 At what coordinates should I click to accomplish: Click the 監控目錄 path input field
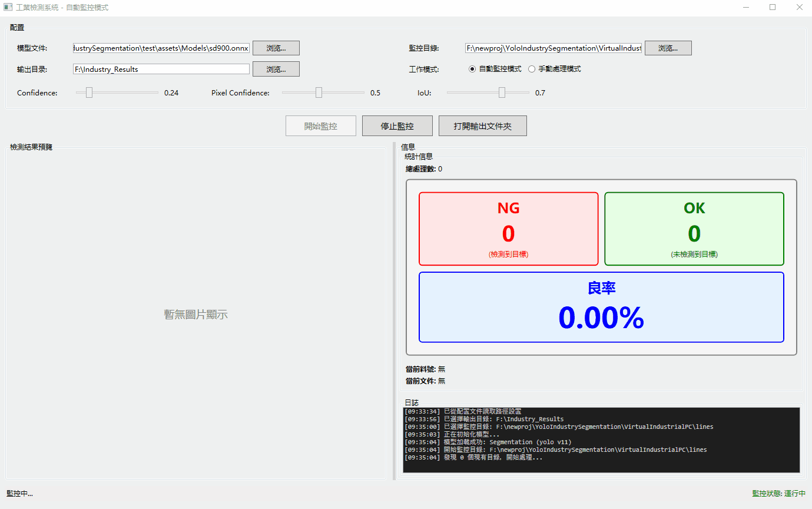(554, 48)
